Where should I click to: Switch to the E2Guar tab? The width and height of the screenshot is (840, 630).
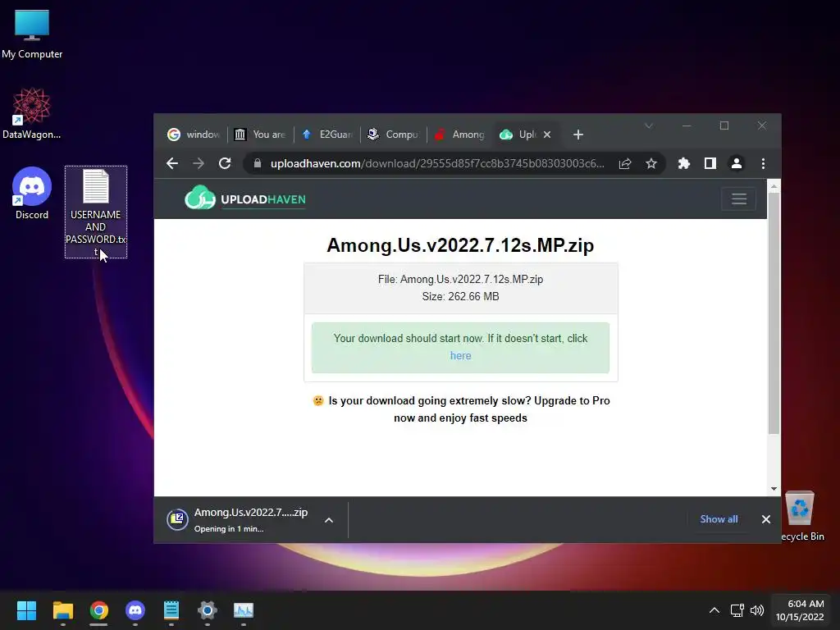[x=327, y=135]
